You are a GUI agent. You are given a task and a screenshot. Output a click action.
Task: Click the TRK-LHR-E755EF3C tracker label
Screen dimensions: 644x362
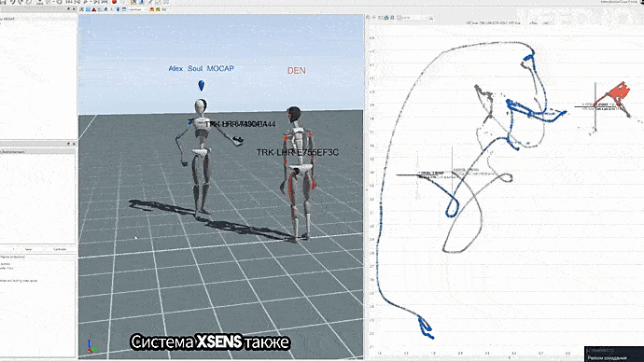point(298,152)
